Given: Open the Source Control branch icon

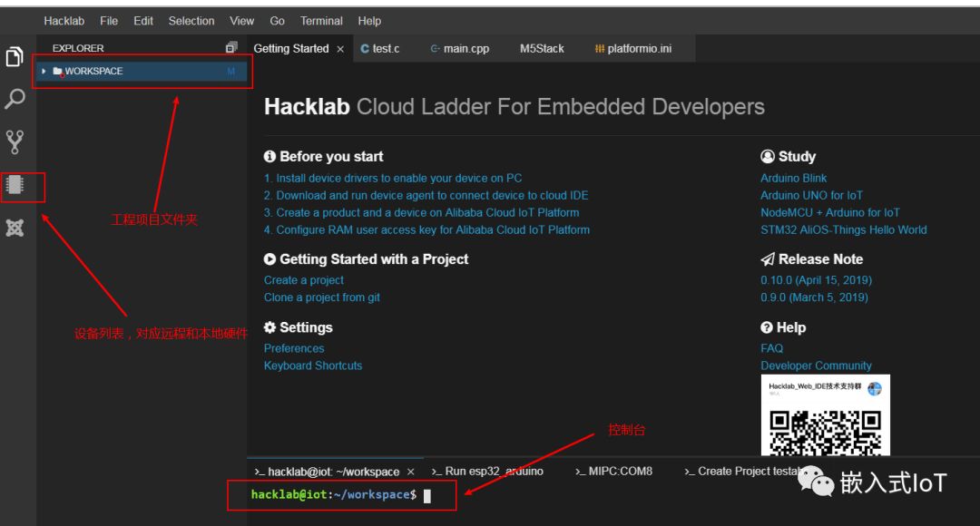Looking at the screenshot, I should [x=15, y=141].
